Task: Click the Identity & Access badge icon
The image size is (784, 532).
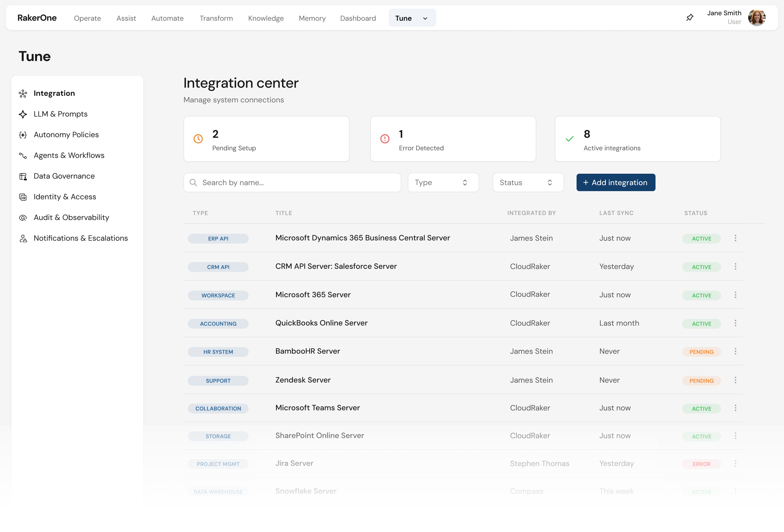Action: [x=23, y=197]
